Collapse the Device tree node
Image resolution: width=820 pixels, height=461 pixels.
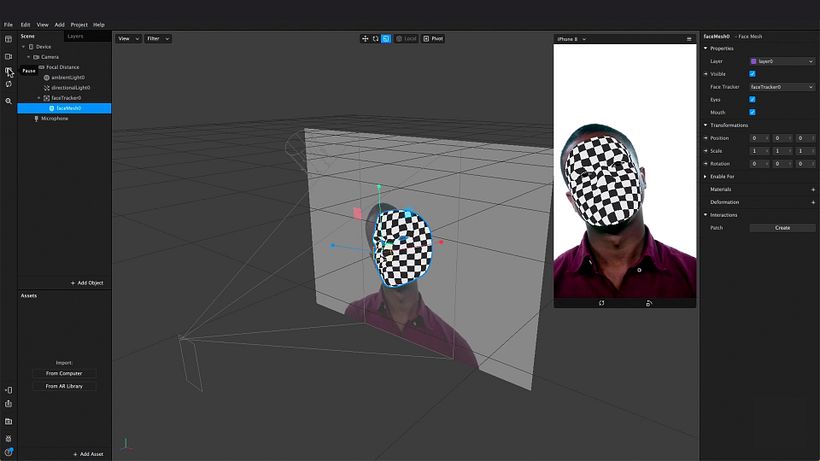(x=23, y=47)
